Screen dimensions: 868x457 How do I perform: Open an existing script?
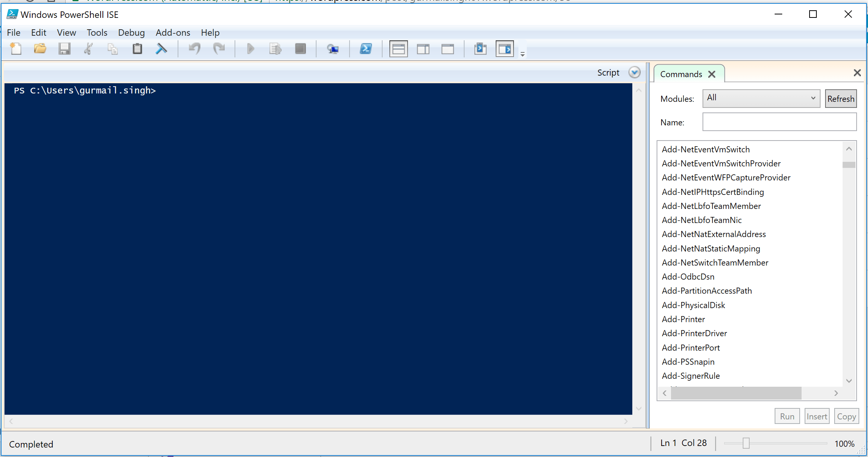pyautogui.click(x=39, y=49)
